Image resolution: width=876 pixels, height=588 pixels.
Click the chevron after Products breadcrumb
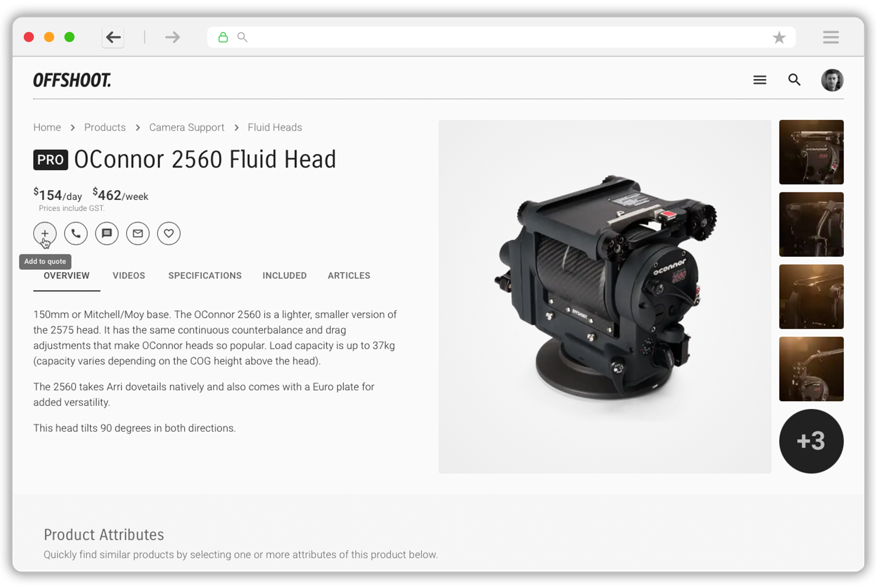138,128
